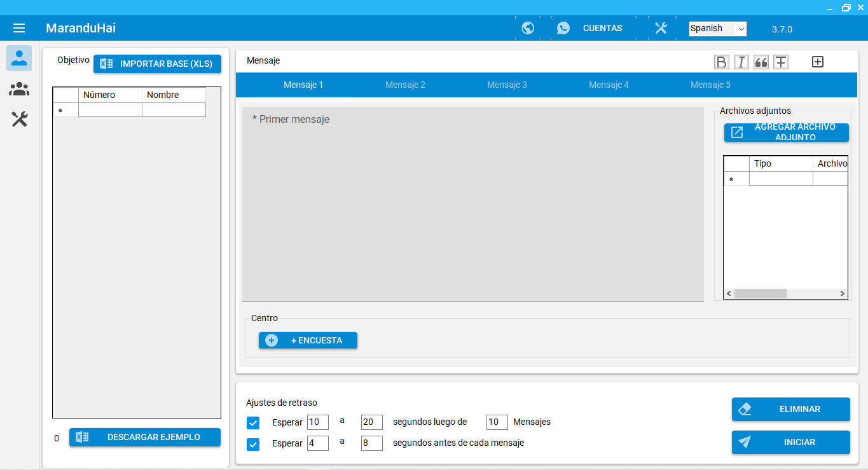Select the single contact sidebar icon
The image size is (868, 470).
pyautogui.click(x=19, y=59)
